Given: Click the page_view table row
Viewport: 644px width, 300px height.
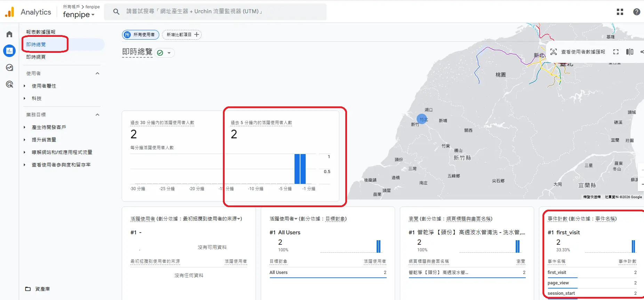Looking at the screenshot, I should coord(592,283).
